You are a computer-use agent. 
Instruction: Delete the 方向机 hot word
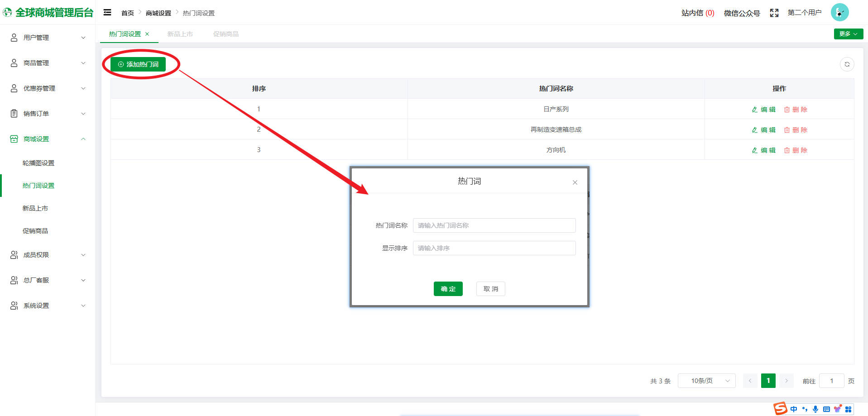point(796,150)
